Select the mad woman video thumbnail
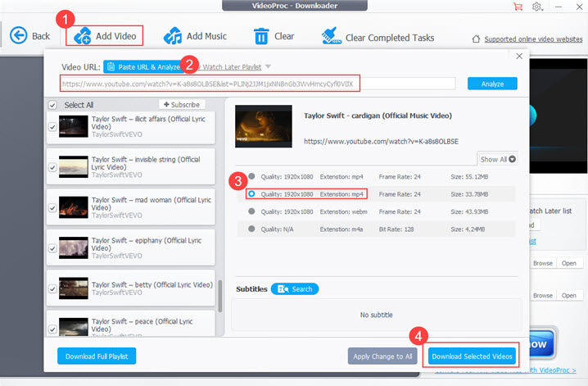 click(74, 207)
